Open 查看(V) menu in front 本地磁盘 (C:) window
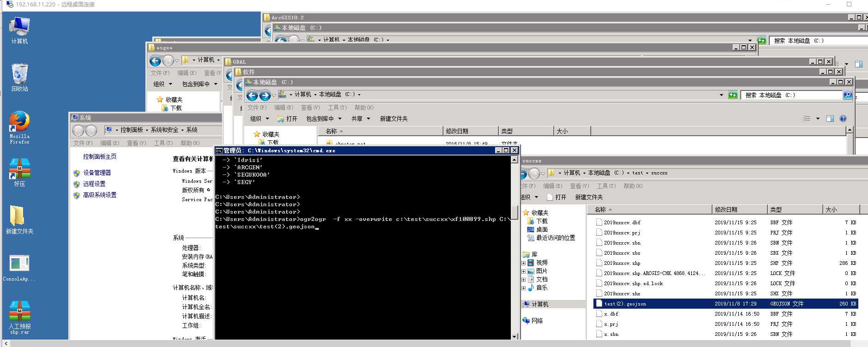 (311, 108)
